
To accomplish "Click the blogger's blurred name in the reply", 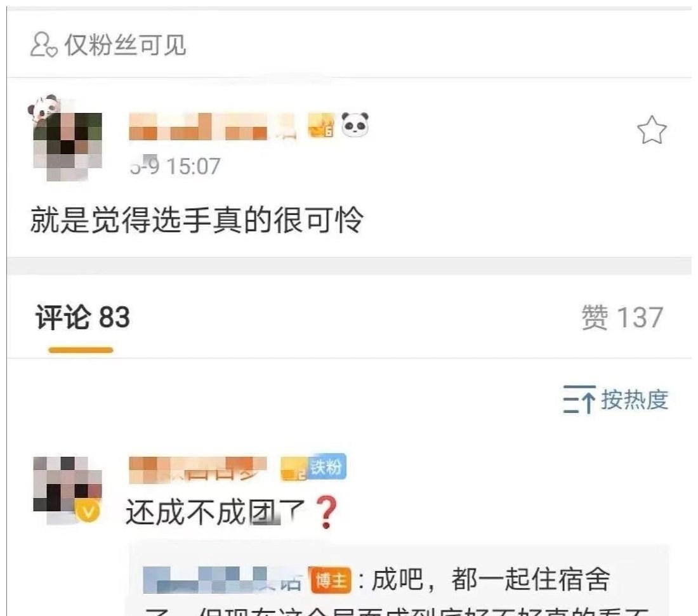I will [x=223, y=580].
